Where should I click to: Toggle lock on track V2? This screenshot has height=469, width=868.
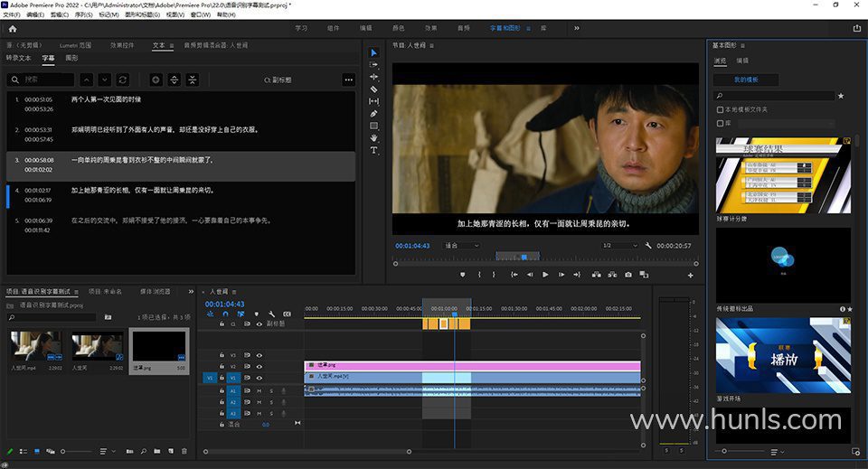coord(222,366)
